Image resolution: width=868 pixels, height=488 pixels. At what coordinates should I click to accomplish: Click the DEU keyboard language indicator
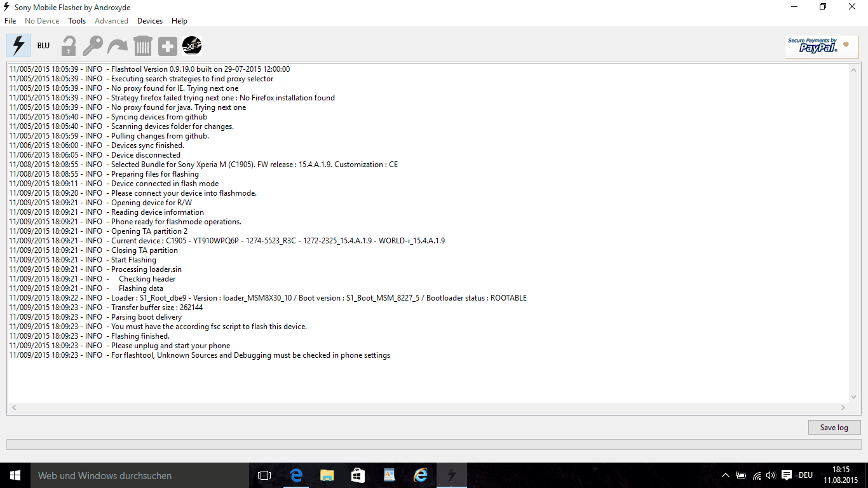click(806, 475)
